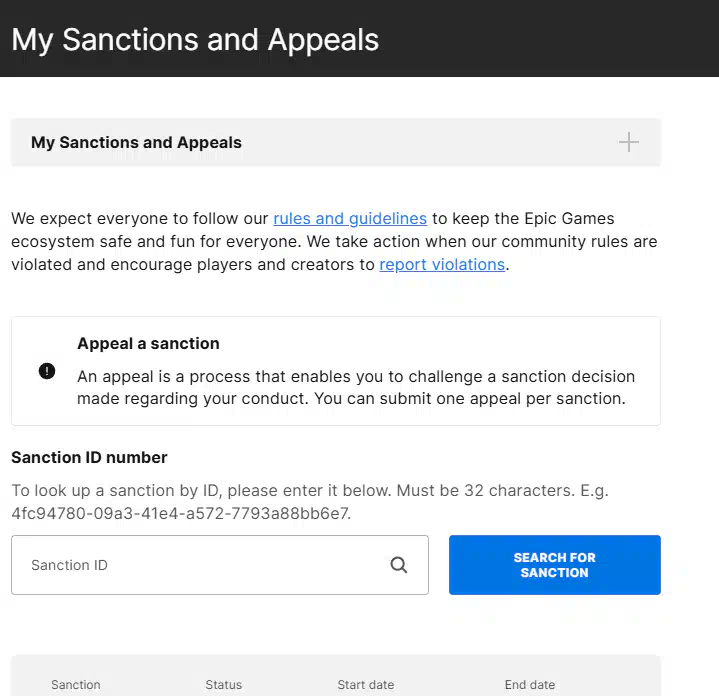Expand section using the plus icon
719x696 pixels.
pyautogui.click(x=628, y=142)
